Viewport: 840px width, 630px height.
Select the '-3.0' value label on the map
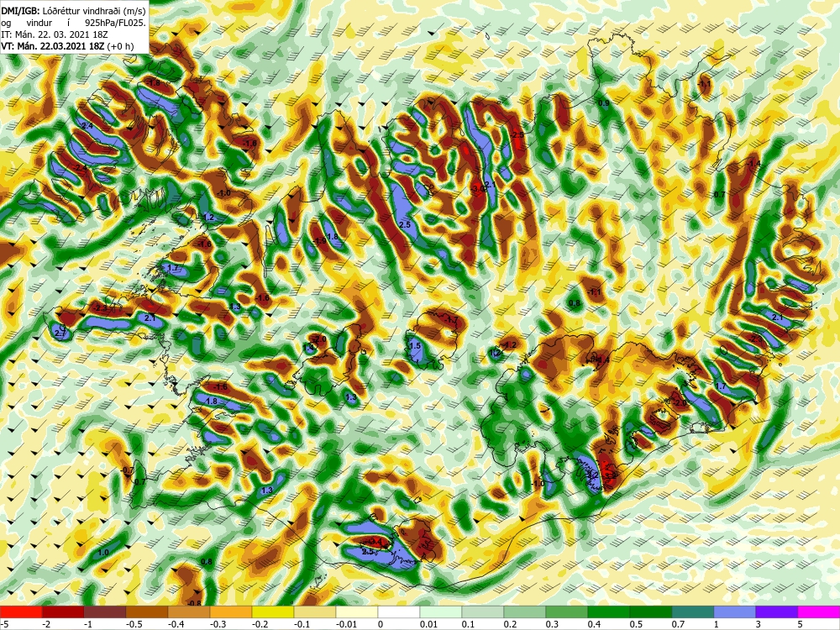tap(479, 188)
